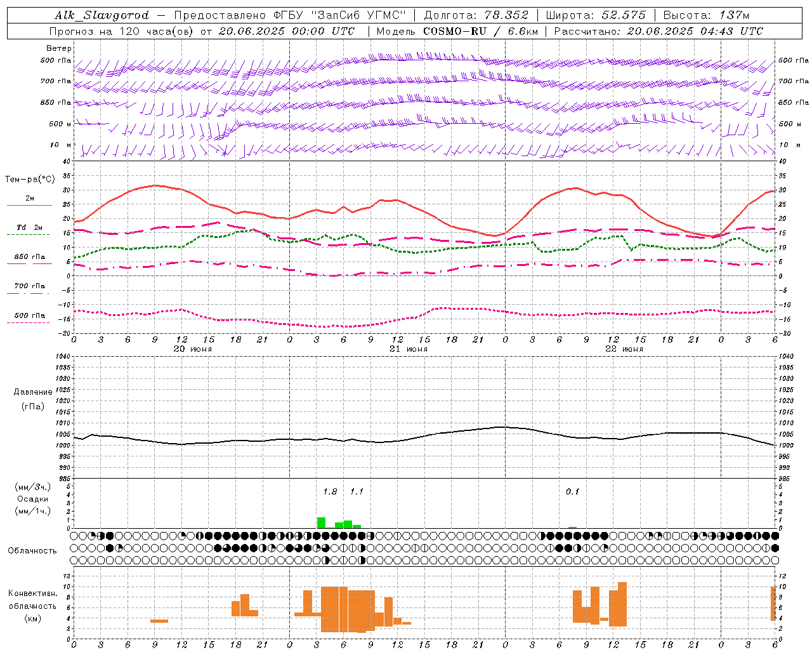Click the Ветер wind panel label

(x=59, y=48)
